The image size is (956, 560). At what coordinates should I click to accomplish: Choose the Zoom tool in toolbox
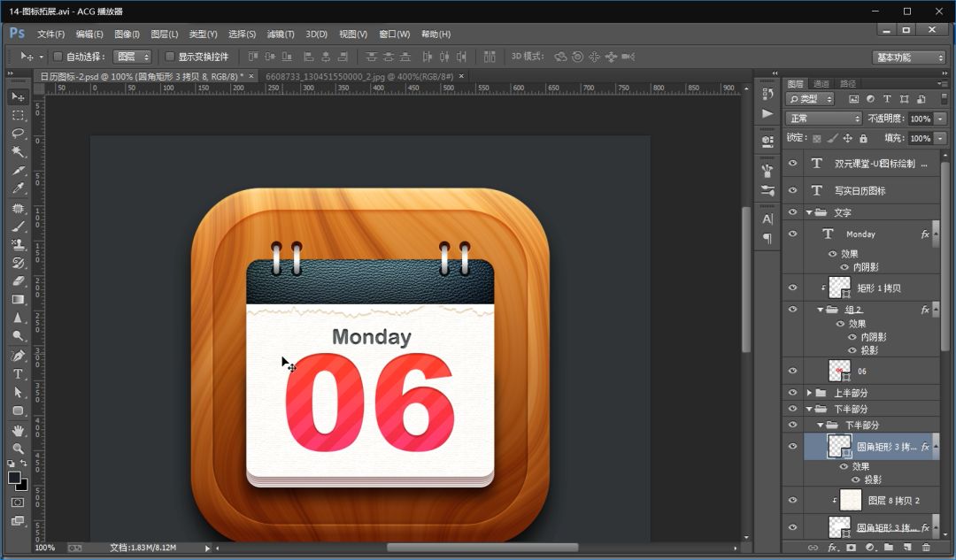pos(18,449)
